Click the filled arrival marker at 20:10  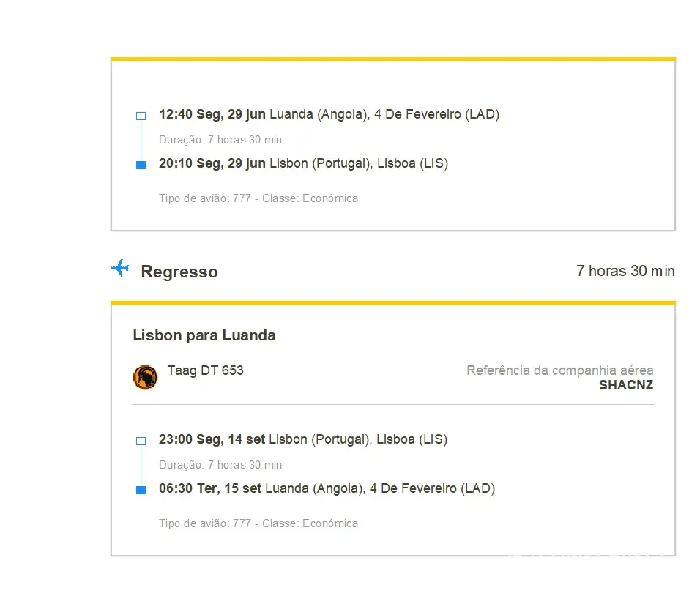pyautogui.click(x=141, y=165)
